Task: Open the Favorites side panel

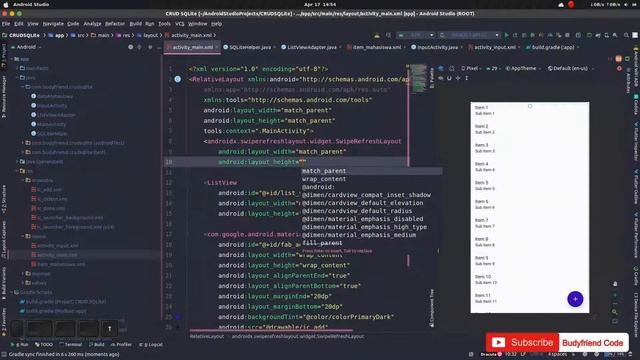Action: coord(4,321)
